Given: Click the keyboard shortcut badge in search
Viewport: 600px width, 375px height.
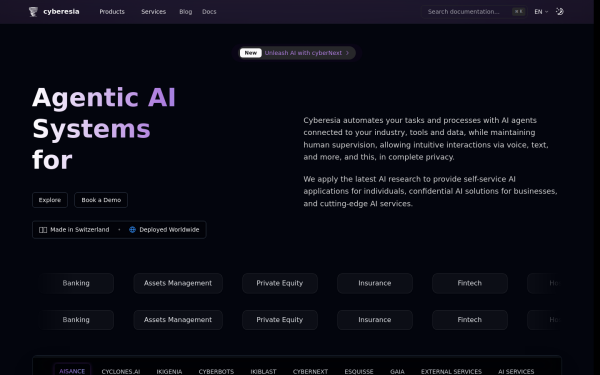Looking at the screenshot, I should [x=518, y=12].
